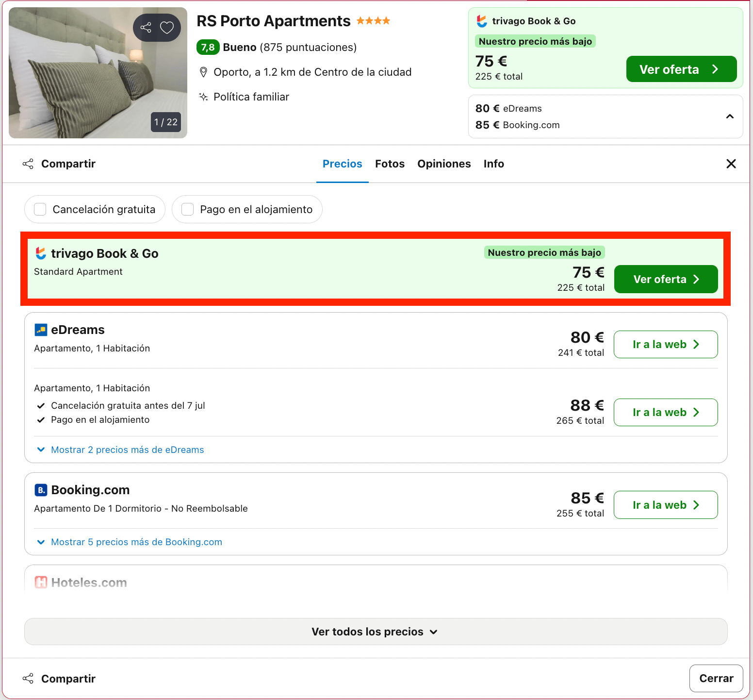Click Ir a la web for Booking.com 85 €

(x=666, y=505)
